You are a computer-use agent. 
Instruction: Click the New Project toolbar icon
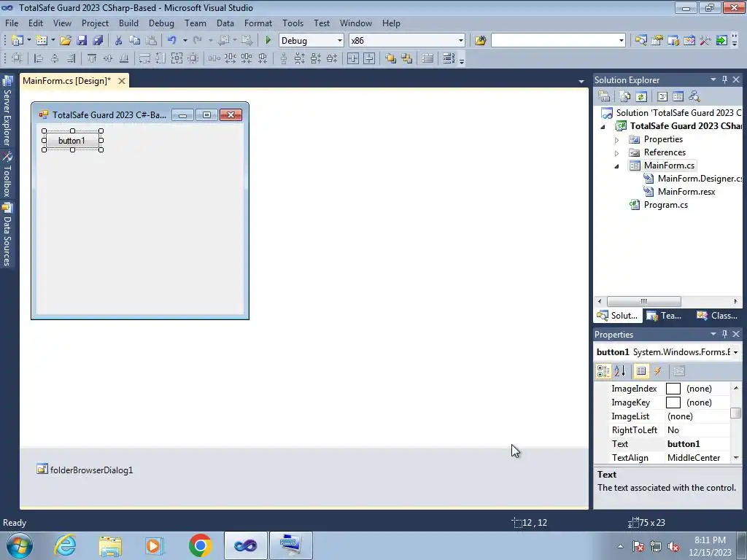[18, 41]
